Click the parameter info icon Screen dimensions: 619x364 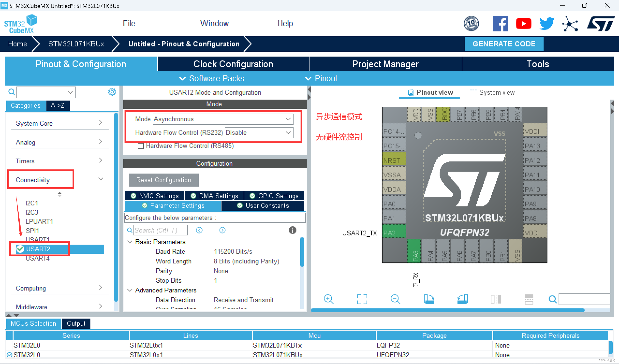click(x=292, y=230)
